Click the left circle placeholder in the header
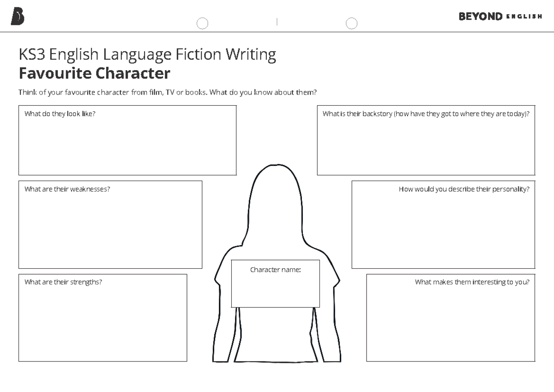 click(202, 23)
